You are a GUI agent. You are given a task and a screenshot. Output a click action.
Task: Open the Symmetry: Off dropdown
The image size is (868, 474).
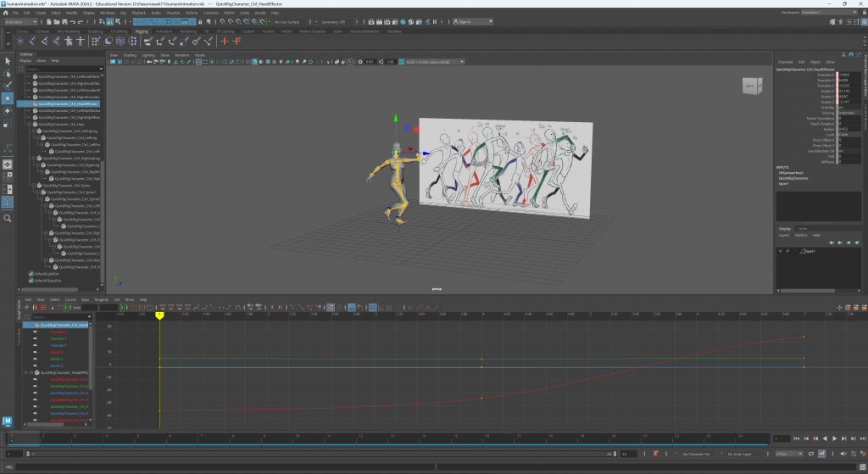coord(336,22)
